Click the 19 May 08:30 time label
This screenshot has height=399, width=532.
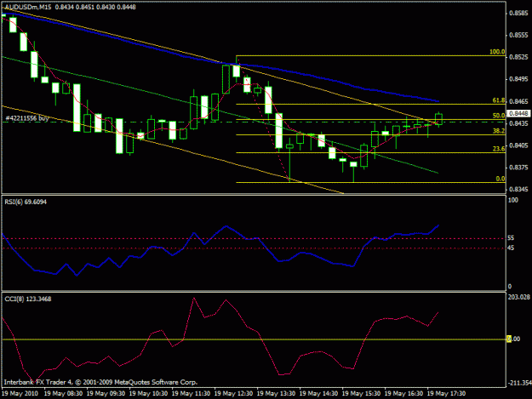63,394
